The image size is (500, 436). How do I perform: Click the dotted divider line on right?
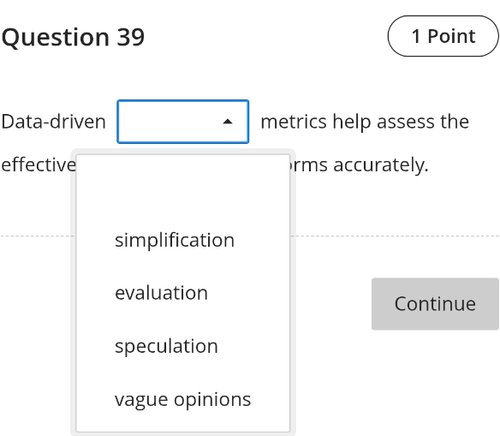tap(395, 236)
